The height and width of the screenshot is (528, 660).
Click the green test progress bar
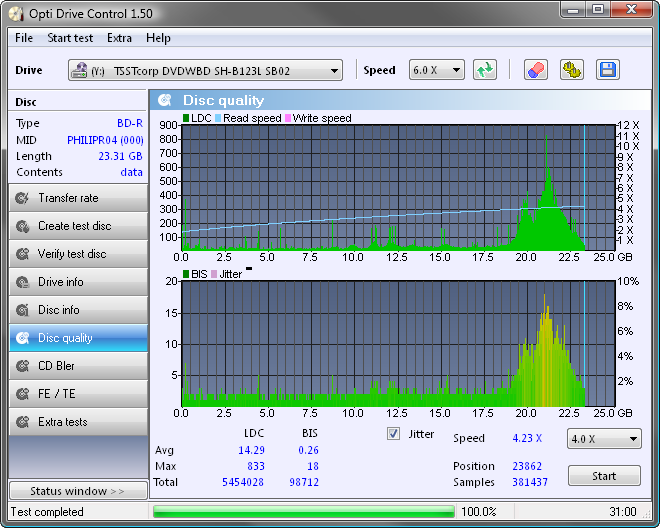coord(303,512)
